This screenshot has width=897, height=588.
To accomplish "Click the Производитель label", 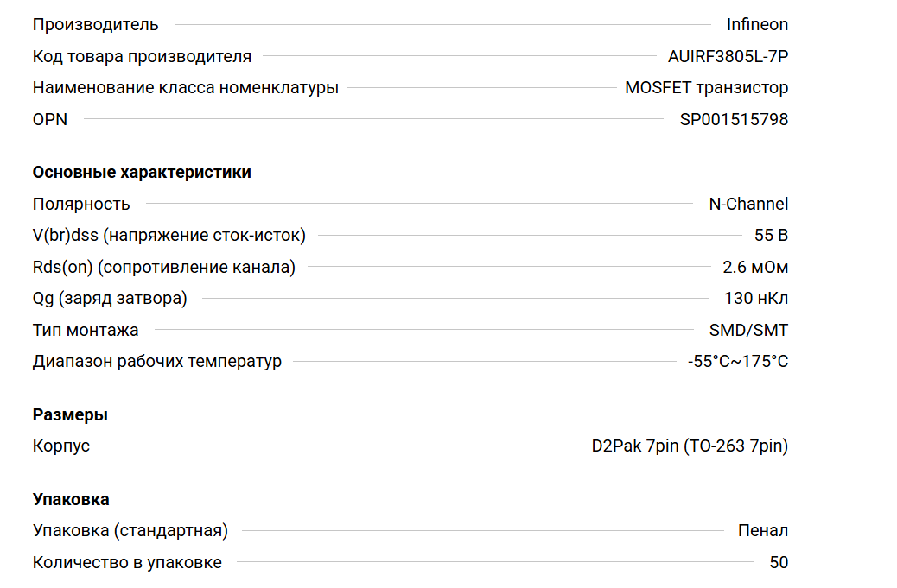I will [95, 25].
